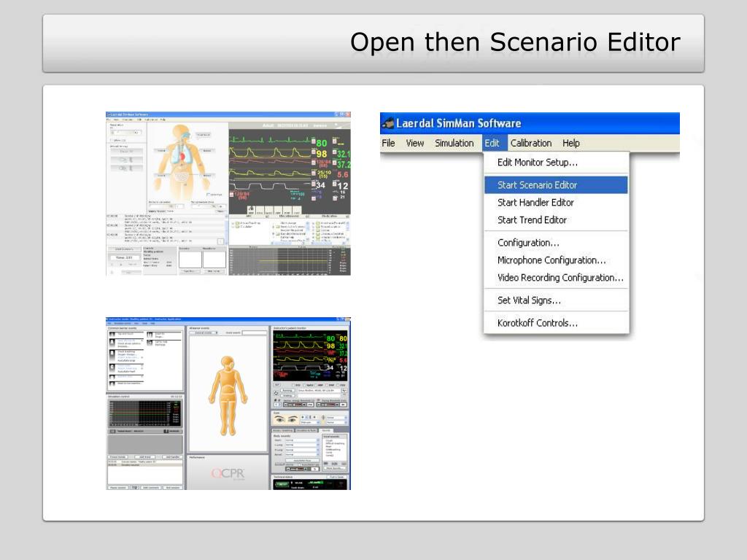Click the slide title Open then Scenario Editor

point(515,42)
